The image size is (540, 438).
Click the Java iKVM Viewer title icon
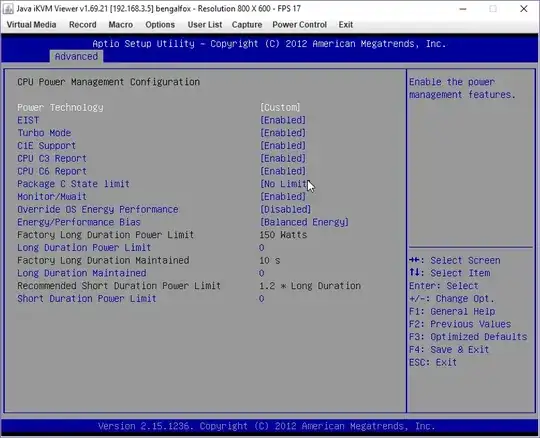pyautogui.click(x=8, y=9)
